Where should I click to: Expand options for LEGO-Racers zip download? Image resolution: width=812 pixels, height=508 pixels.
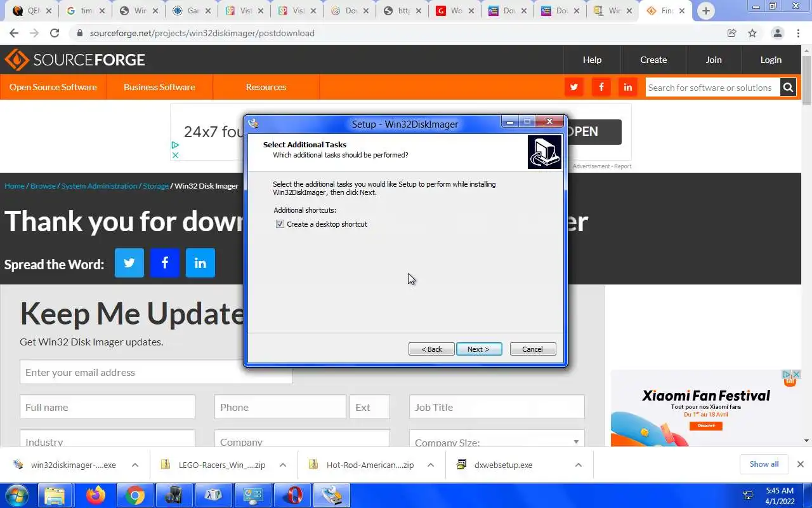coord(283,465)
